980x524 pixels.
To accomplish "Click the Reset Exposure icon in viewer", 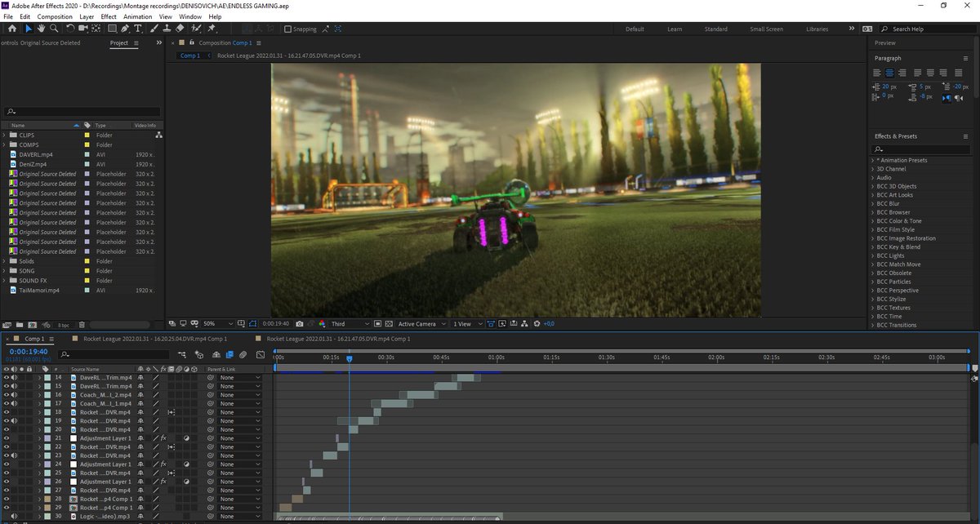I will 537,324.
